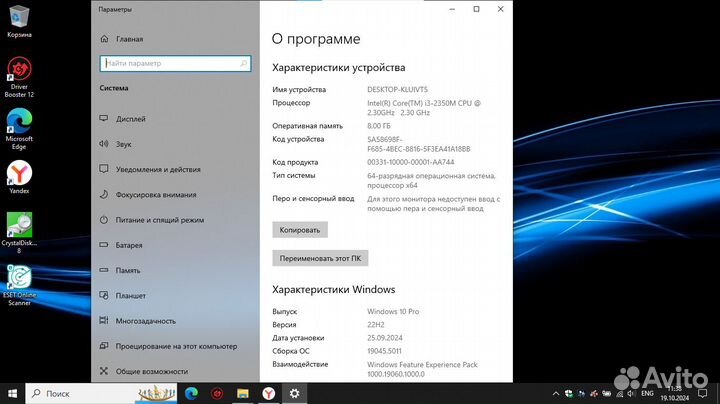The width and height of the screenshot is (720, 404).
Task: Click the Копировать button under device specs
Action: point(300,230)
